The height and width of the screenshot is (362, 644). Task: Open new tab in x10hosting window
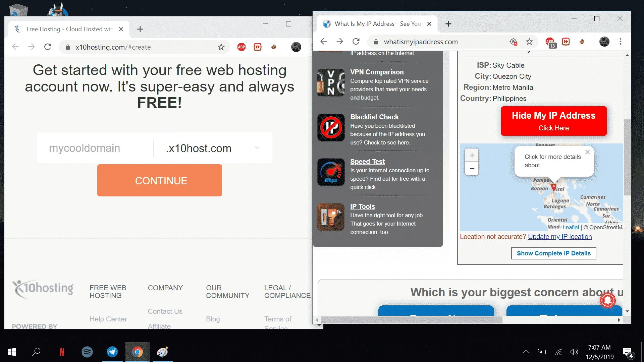click(140, 29)
